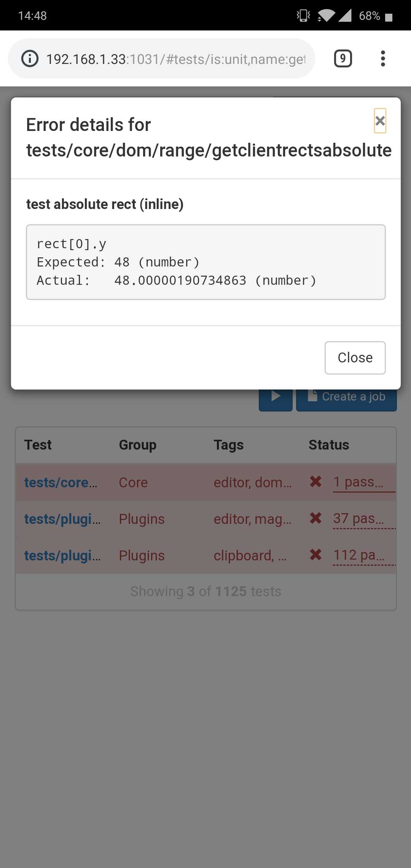Tap the battery indicator in status bar

389,17
